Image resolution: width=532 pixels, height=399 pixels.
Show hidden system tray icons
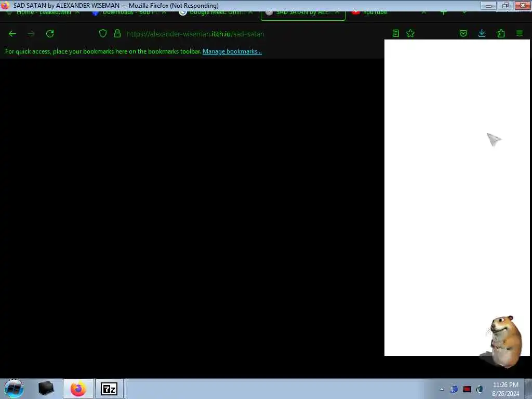[x=442, y=389]
